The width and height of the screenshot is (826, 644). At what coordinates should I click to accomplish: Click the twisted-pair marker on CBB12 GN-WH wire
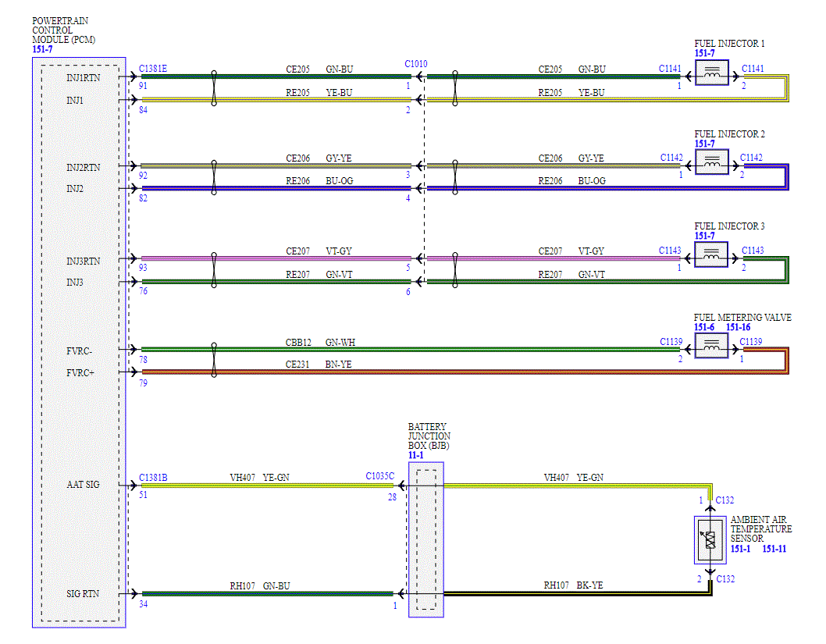click(214, 360)
